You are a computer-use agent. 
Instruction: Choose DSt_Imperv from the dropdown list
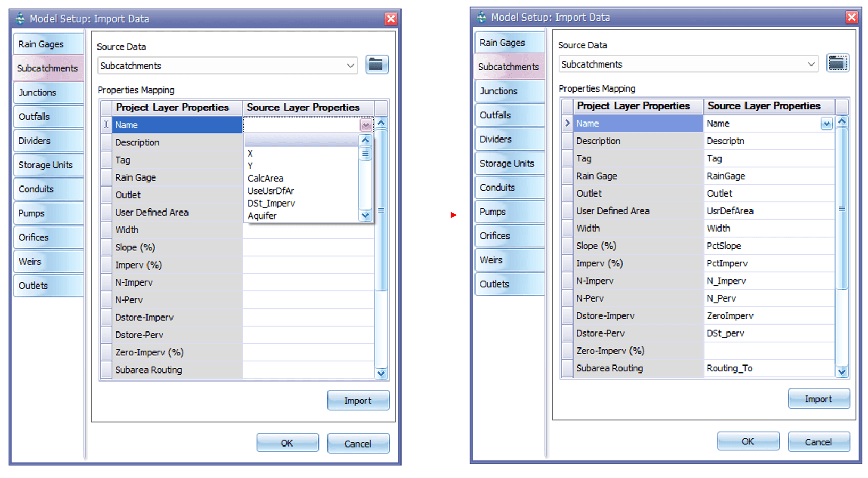(302, 203)
